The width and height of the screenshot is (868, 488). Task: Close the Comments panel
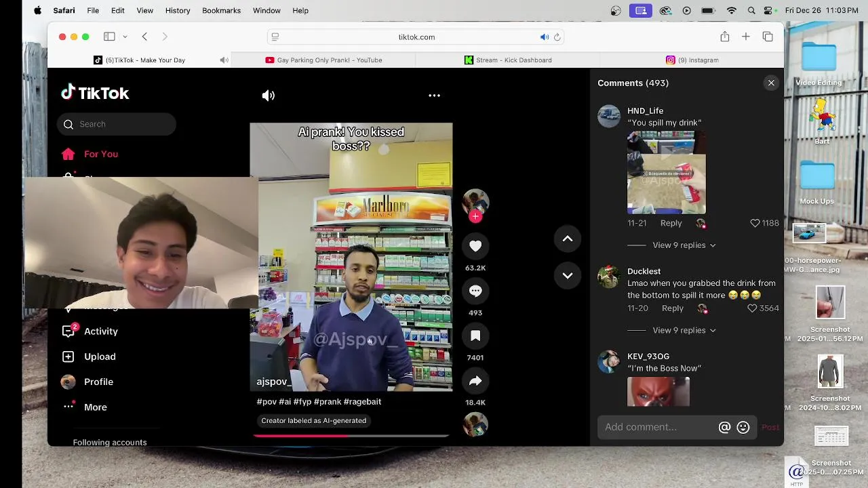coord(771,83)
